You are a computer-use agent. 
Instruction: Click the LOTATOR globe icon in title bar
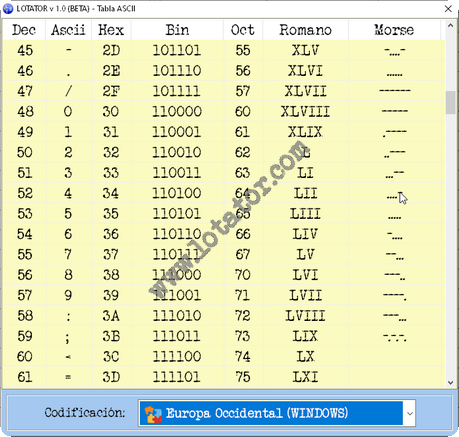[8, 9]
